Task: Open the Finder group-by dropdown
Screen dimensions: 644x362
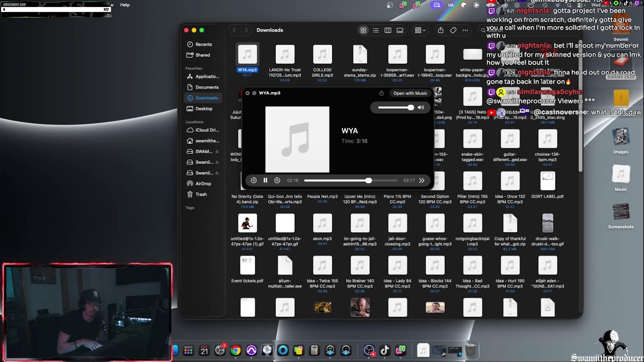Action: tap(420, 30)
